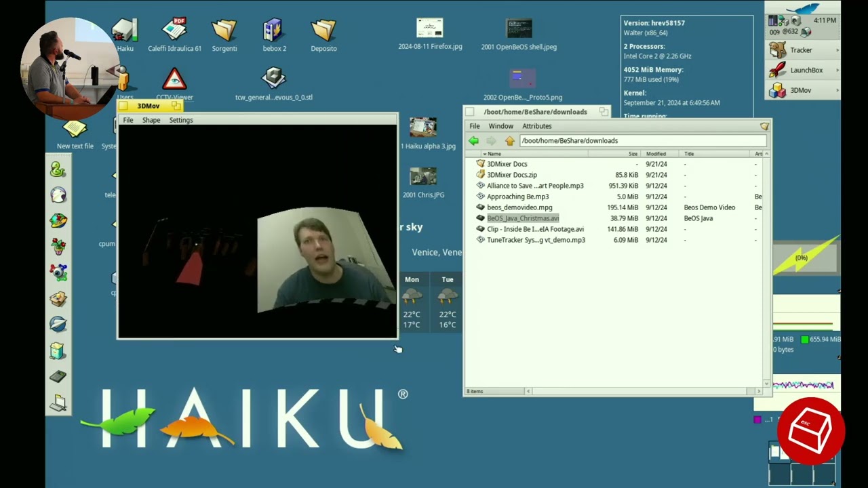
Task: Open the Shape menu in 3DMov
Action: 151,120
